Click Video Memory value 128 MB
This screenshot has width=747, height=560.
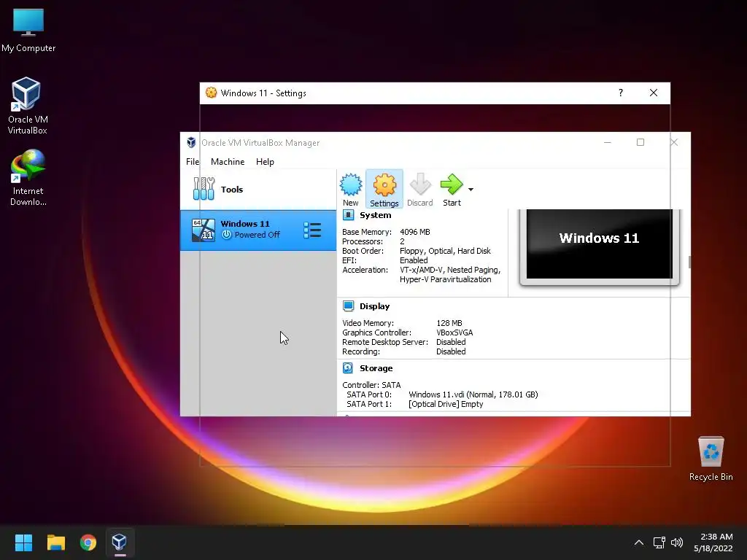pos(449,323)
